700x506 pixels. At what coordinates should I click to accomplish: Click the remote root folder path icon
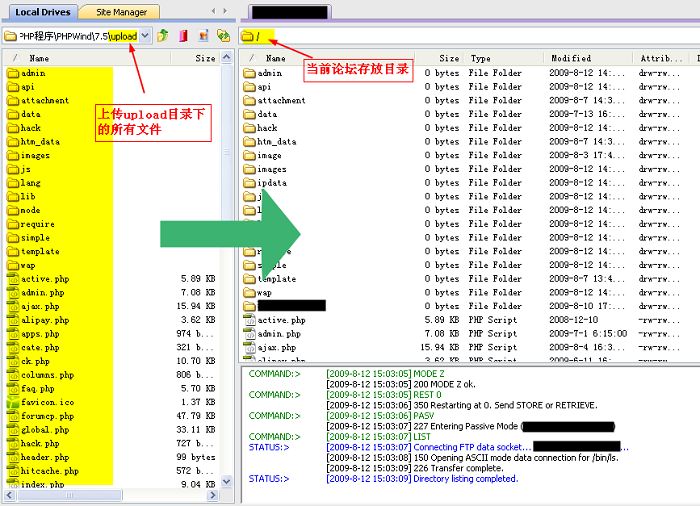[x=247, y=36]
